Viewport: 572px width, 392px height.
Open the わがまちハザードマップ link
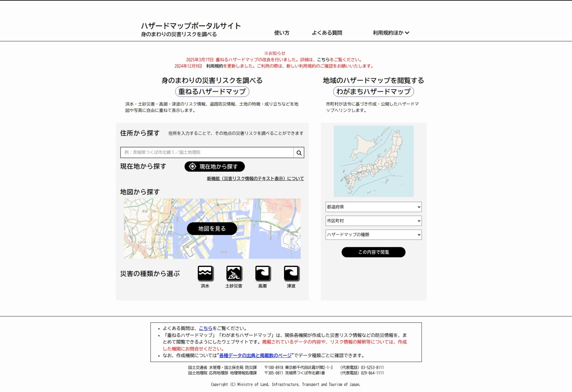click(373, 92)
